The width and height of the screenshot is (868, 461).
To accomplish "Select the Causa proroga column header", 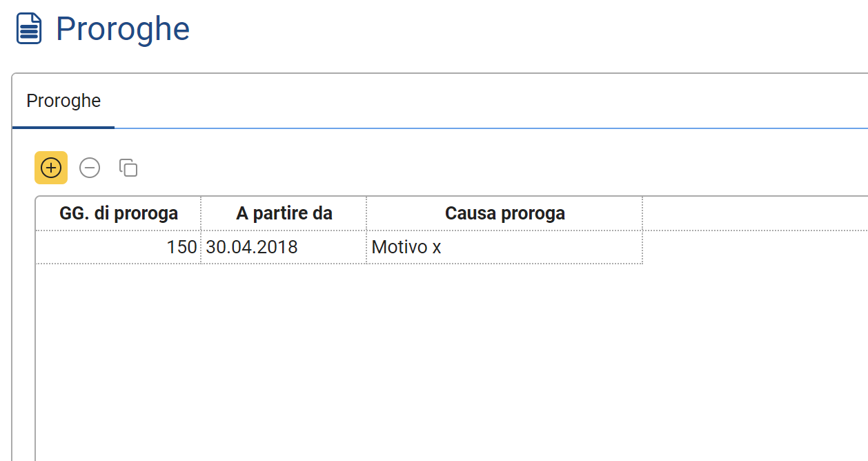I will [504, 214].
